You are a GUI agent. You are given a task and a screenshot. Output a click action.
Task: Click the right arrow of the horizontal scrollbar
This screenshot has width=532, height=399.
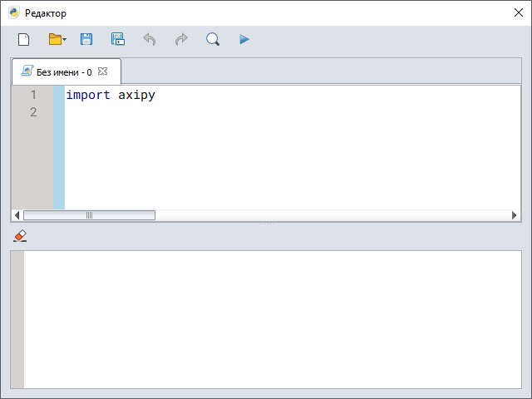(515, 215)
